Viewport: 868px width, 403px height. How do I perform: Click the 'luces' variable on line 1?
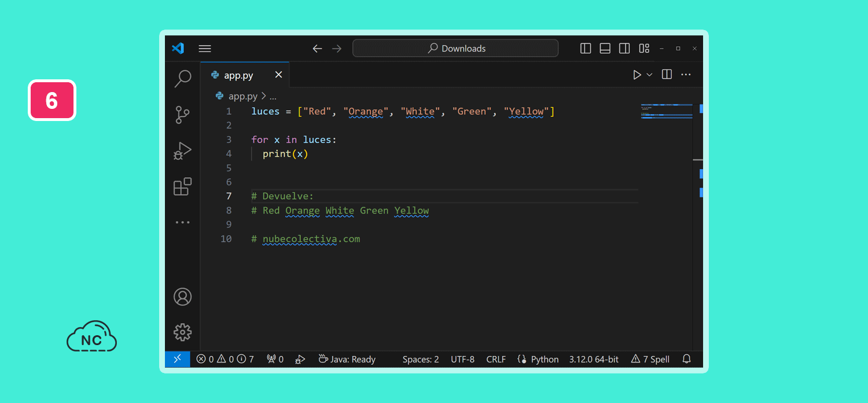tap(266, 111)
